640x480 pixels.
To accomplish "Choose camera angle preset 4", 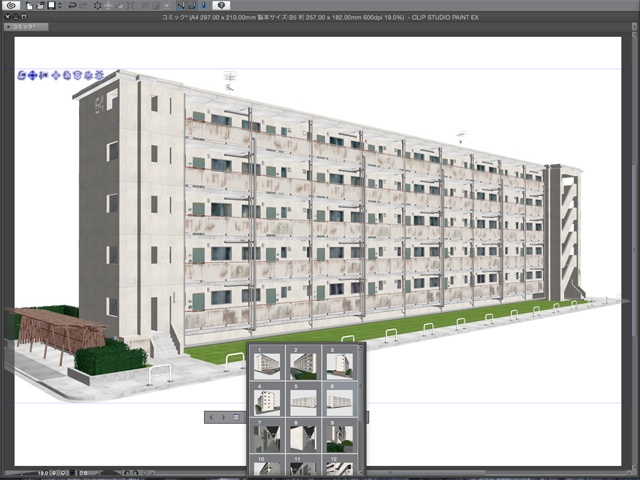I will 267,399.
